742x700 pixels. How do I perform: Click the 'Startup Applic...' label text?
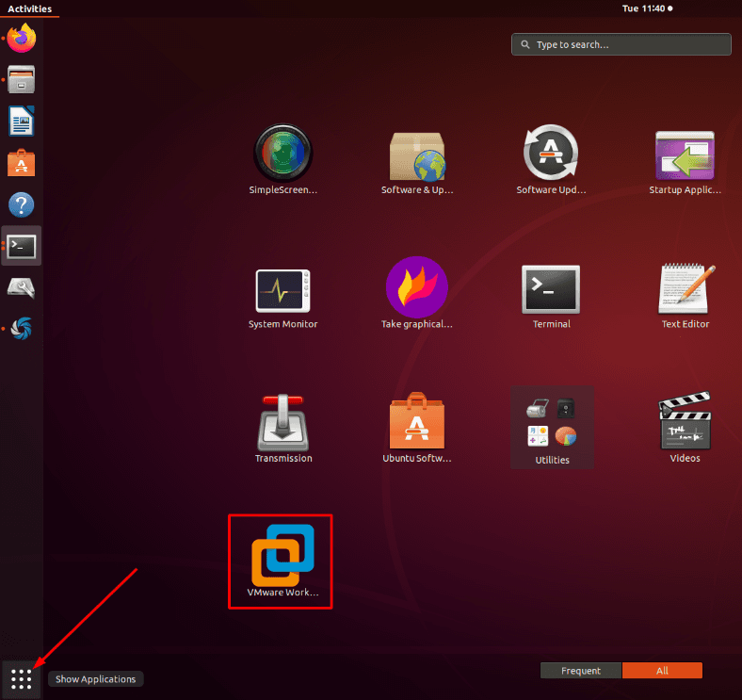click(x=686, y=190)
